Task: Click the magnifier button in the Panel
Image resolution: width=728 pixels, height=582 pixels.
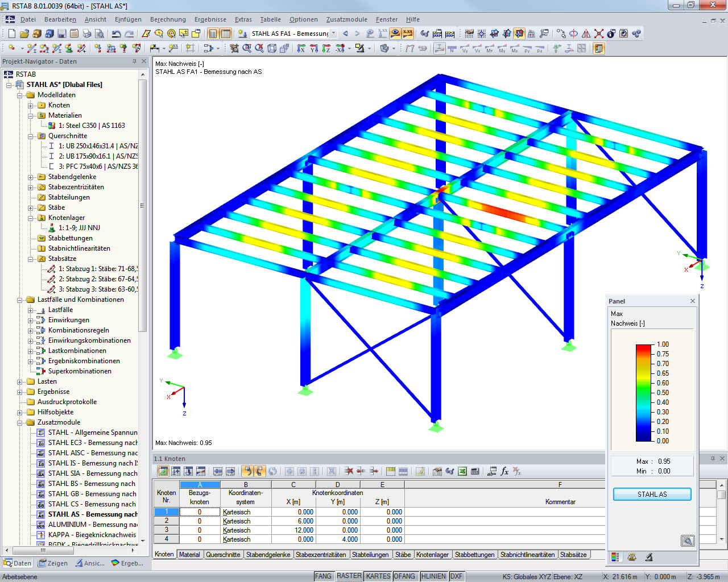Action: click(687, 541)
